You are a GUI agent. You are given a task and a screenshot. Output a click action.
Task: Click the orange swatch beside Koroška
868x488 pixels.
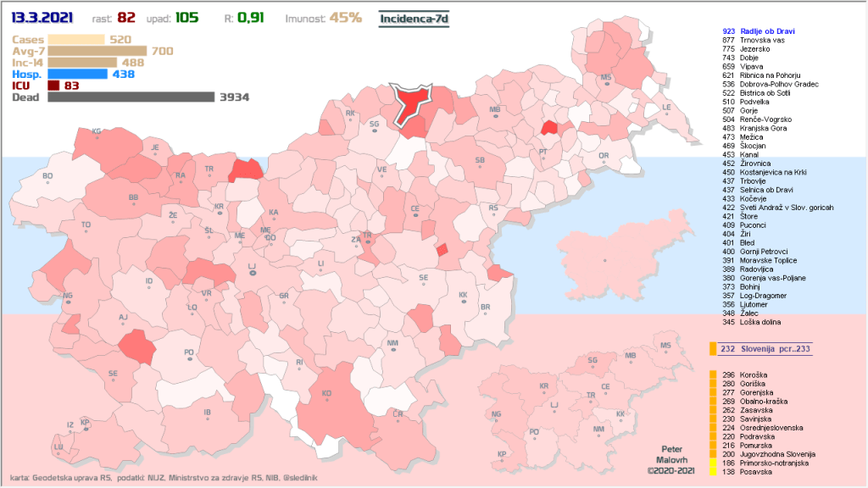[x=713, y=375]
